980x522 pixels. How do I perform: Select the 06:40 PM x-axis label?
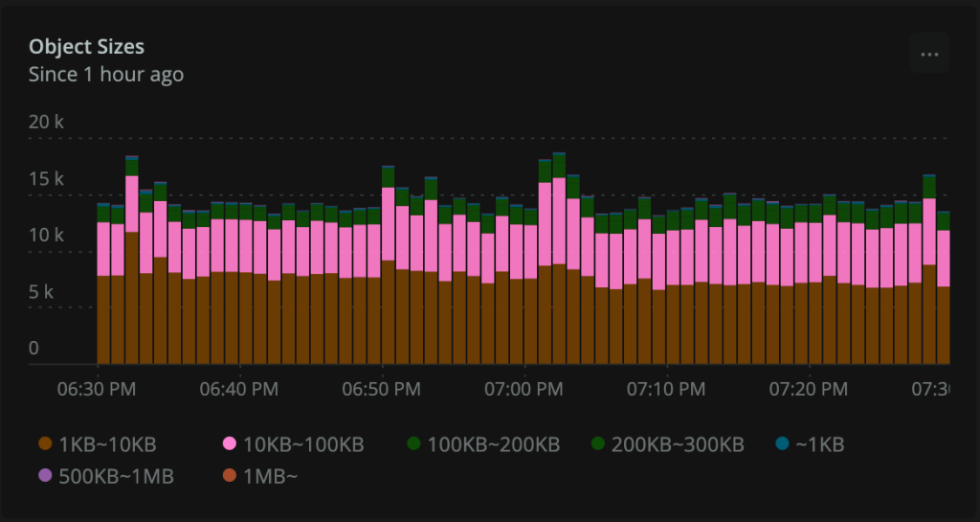point(240,389)
